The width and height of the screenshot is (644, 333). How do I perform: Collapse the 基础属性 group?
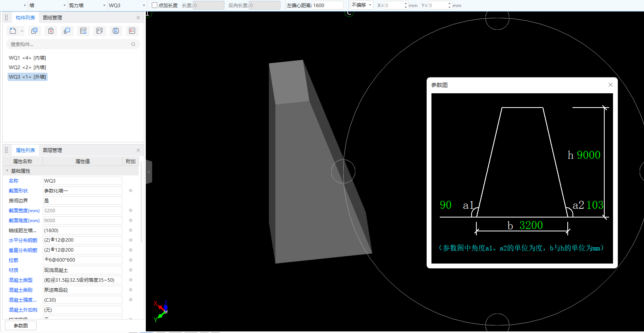coord(7,171)
